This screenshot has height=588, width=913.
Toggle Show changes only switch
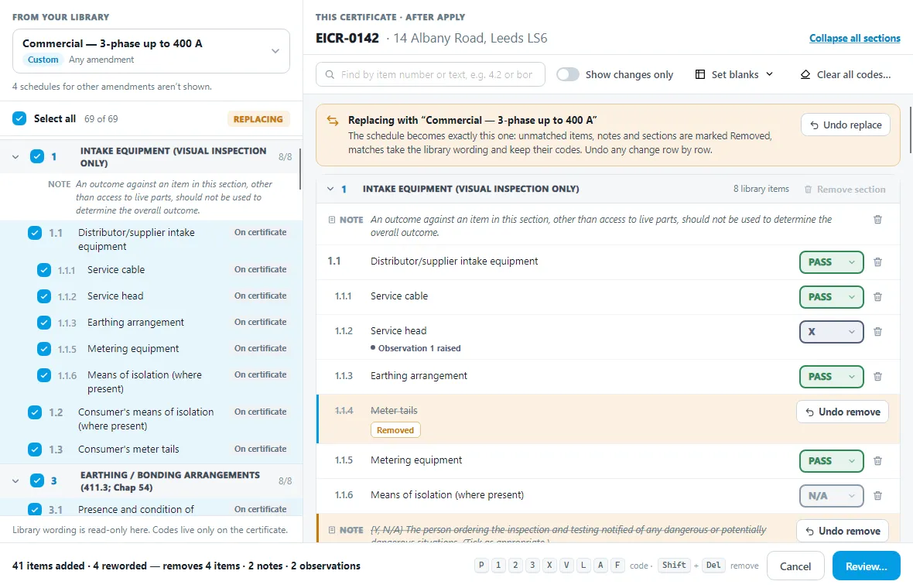tap(568, 74)
